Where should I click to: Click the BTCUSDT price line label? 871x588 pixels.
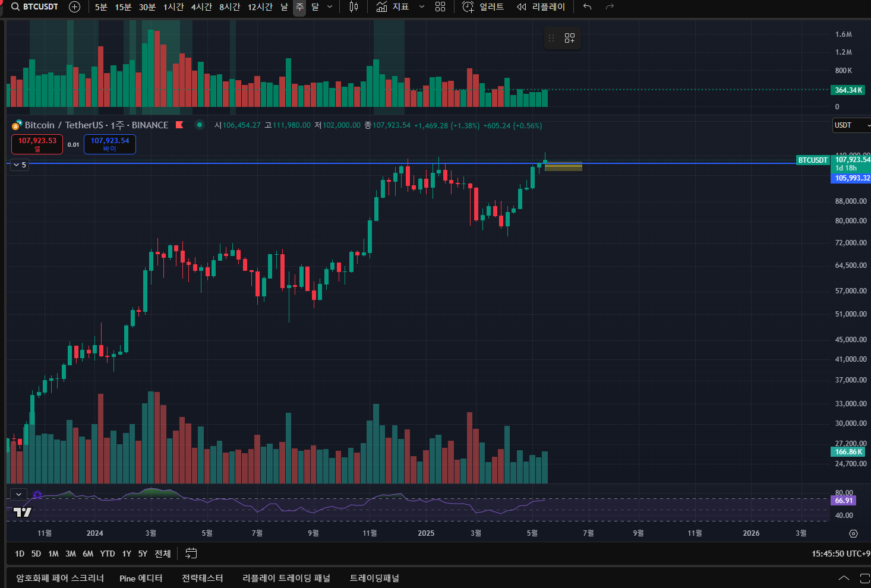[x=813, y=160]
